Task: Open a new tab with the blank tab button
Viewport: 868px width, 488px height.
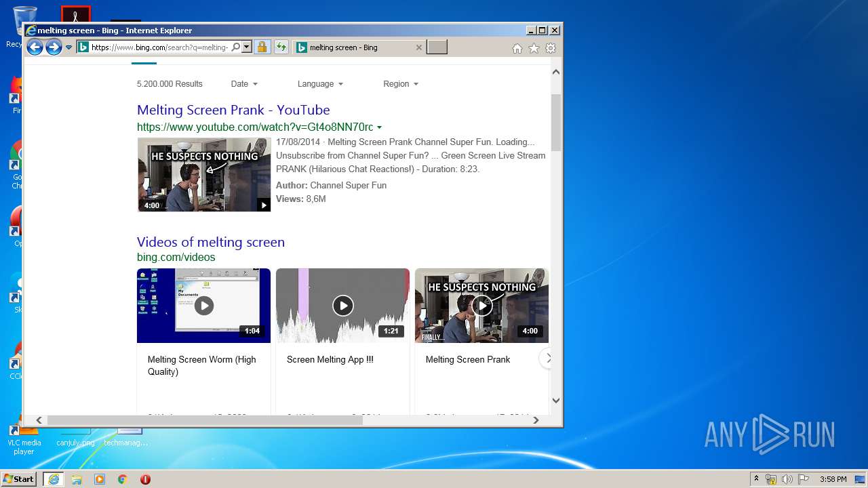Action: pos(437,47)
